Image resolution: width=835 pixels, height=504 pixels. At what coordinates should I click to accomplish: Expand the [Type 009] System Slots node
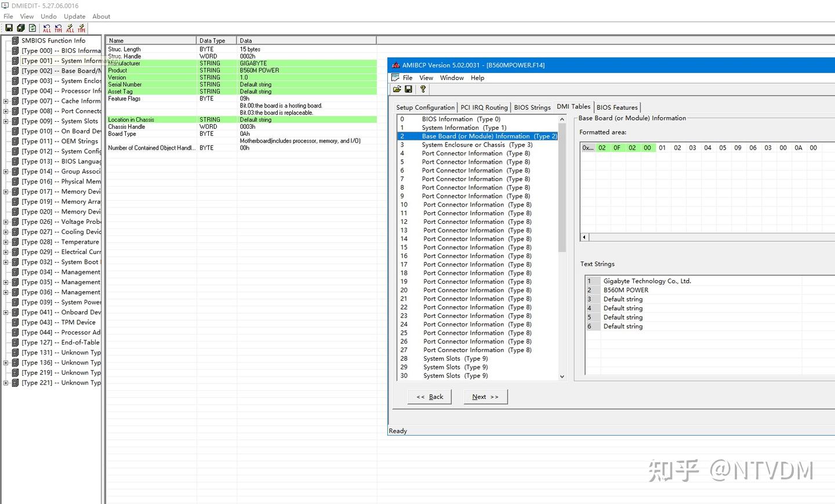pyautogui.click(x=6, y=121)
